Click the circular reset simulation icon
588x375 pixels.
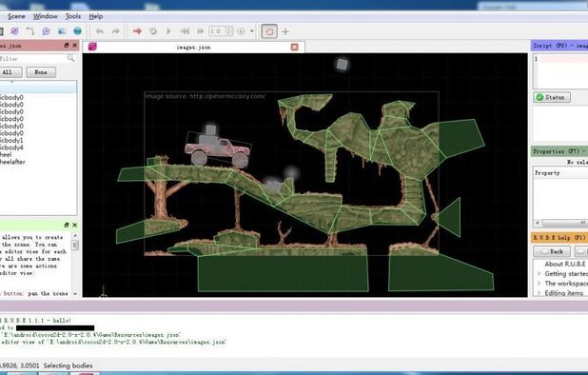point(152,31)
